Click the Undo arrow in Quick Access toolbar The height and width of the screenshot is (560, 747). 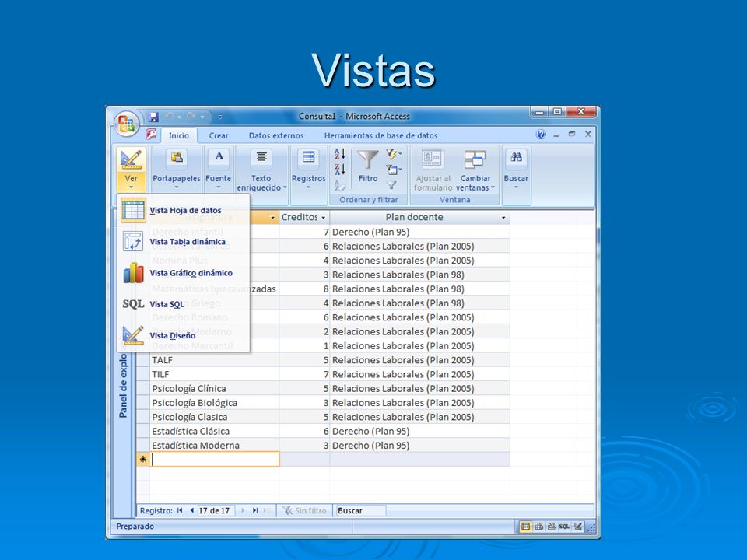point(169,116)
